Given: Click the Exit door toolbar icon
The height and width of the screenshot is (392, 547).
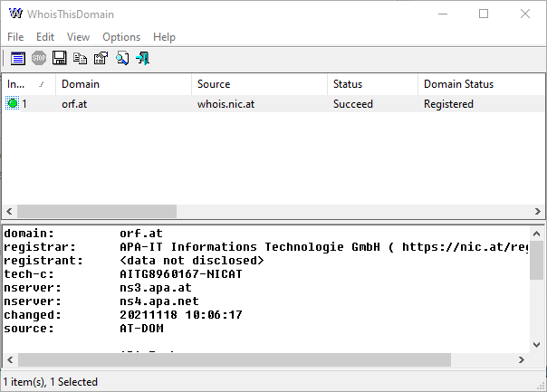Looking at the screenshot, I should (143, 58).
